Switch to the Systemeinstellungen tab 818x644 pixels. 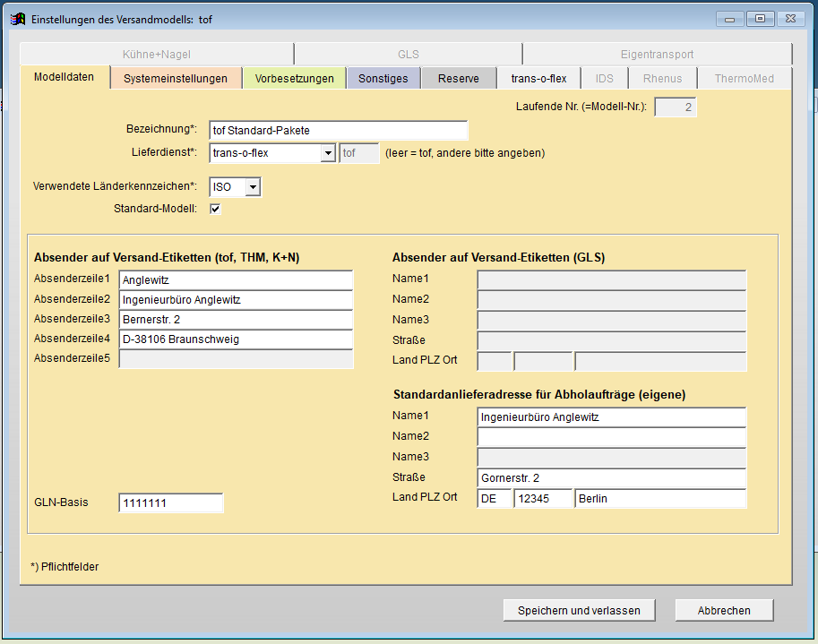[176, 79]
